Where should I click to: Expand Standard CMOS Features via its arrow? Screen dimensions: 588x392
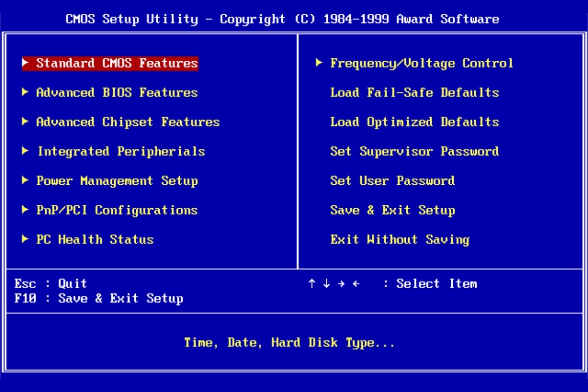coord(25,63)
